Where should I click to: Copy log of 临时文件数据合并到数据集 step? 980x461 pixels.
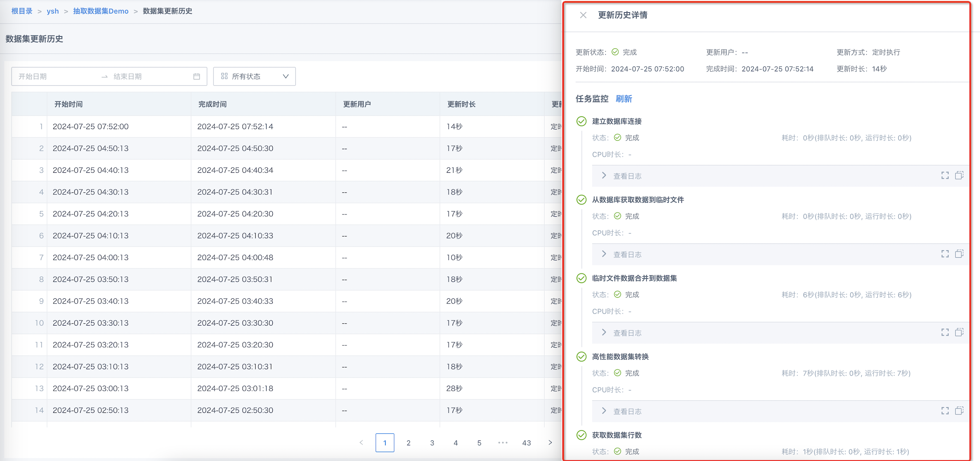pos(959,332)
